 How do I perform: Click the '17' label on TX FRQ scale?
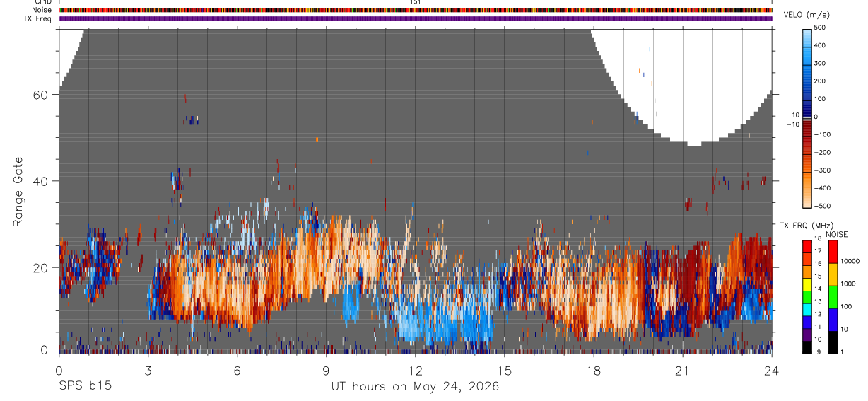[x=818, y=251]
